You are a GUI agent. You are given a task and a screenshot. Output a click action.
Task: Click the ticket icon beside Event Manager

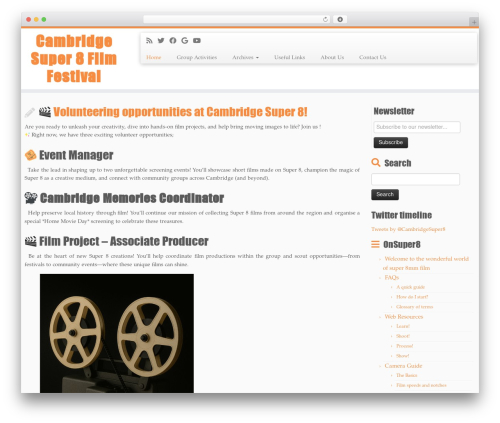pyautogui.click(x=30, y=155)
